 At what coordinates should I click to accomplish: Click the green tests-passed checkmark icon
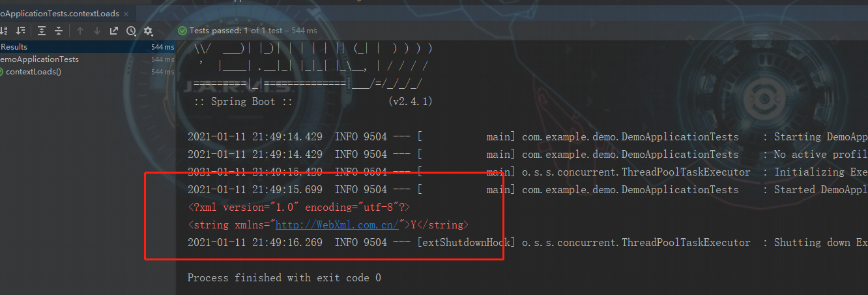182,31
